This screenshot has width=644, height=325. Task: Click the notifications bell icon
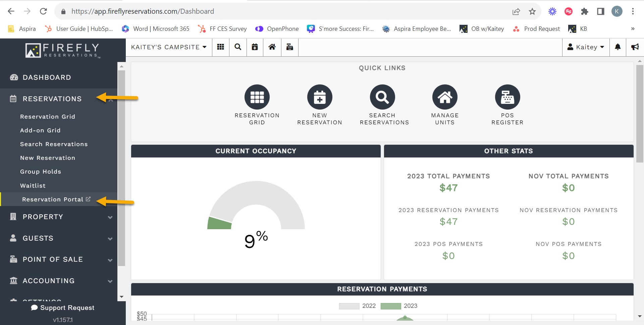[x=618, y=47]
